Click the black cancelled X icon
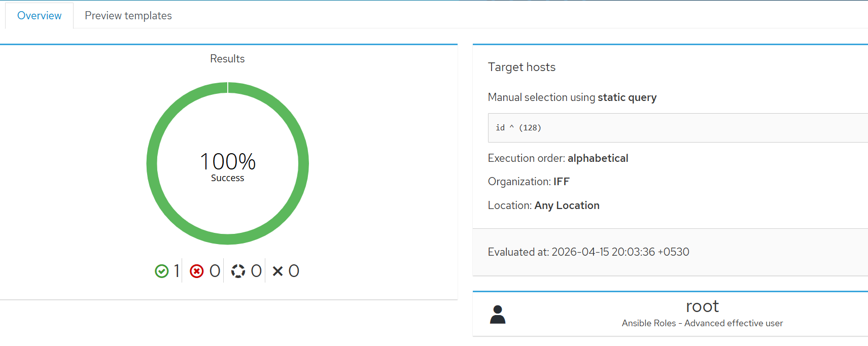This screenshot has height=346, width=868. 277,271
